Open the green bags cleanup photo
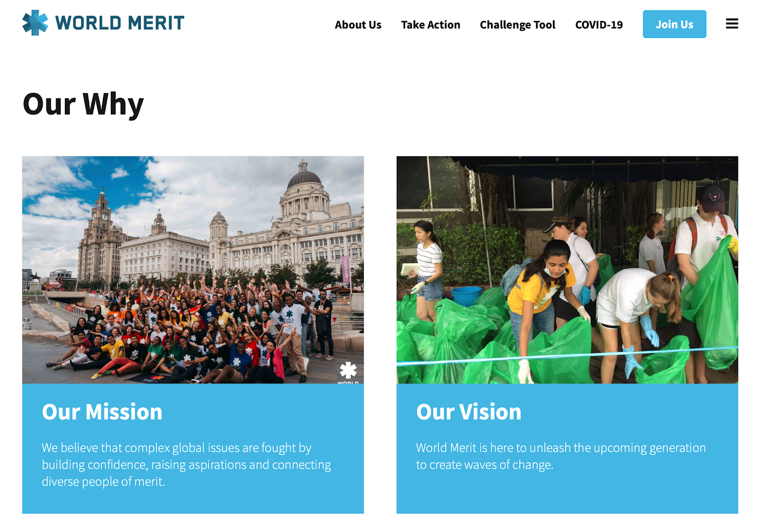The width and height of the screenshot is (780, 532). 567,270
